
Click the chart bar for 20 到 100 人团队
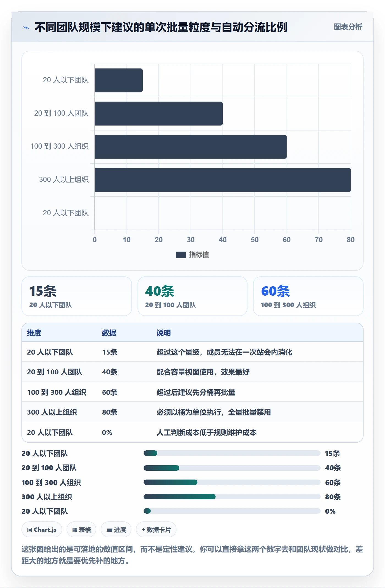coord(159,113)
